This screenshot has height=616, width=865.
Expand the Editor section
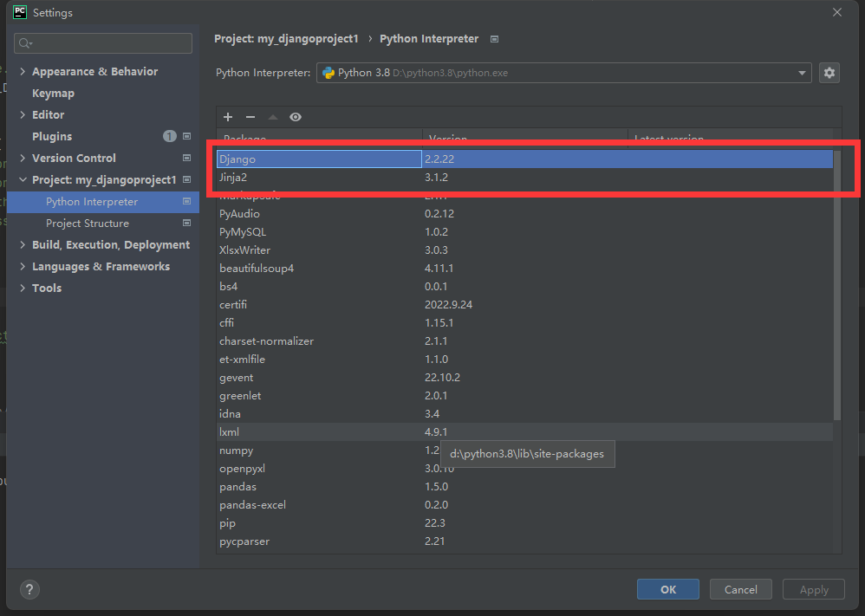coord(23,114)
